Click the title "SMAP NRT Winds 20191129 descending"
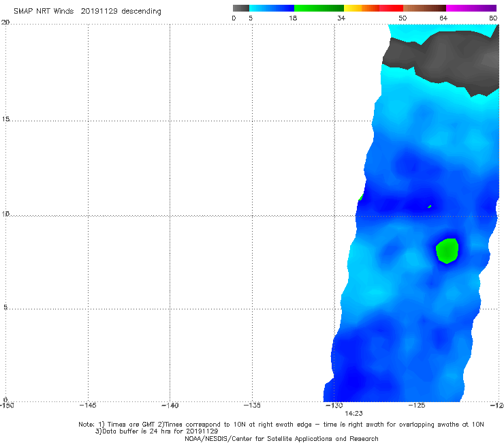Image resolution: width=504 pixels, height=443 pixels. coord(87,12)
